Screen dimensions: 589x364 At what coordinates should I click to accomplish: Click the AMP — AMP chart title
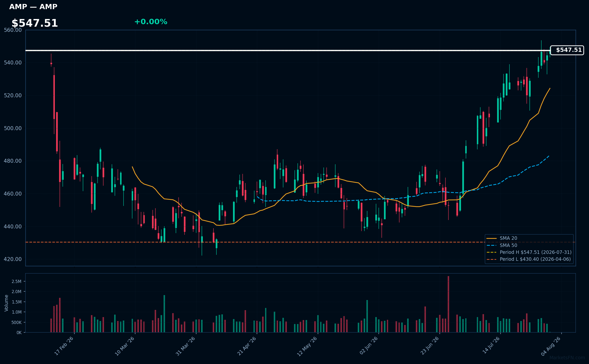[x=33, y=7]
